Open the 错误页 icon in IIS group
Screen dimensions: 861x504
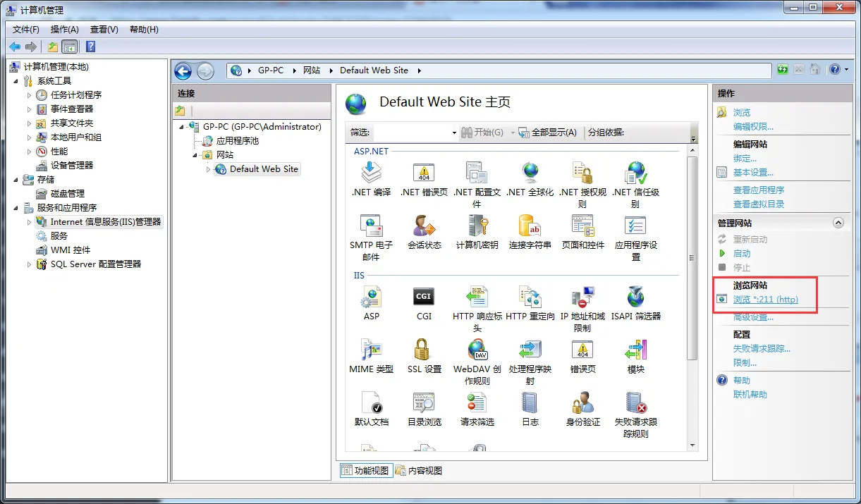click(x=582, y=350)
